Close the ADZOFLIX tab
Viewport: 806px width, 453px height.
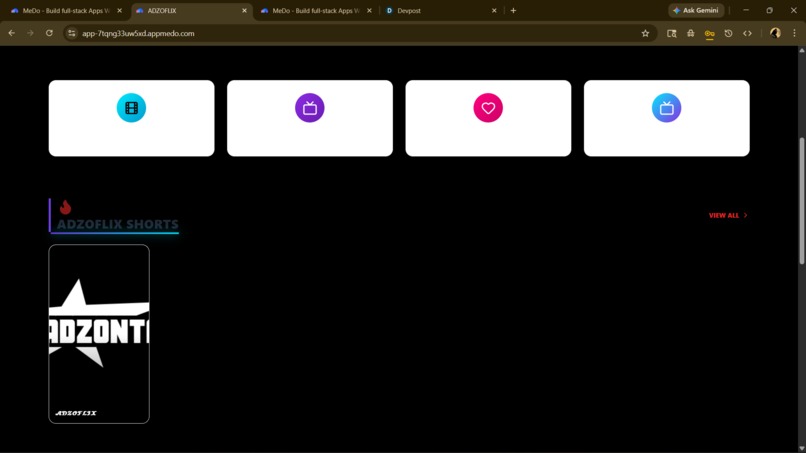(244, 11)
